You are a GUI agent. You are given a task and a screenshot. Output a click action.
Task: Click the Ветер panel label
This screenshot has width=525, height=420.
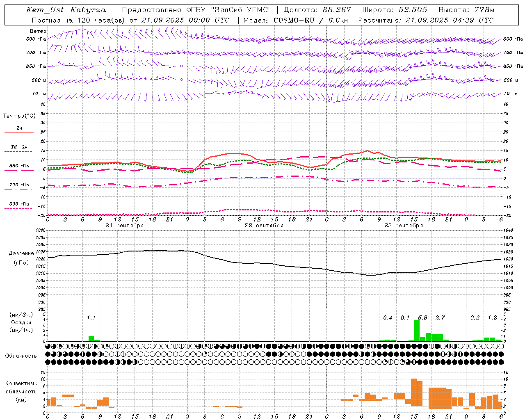pos(38,31)
